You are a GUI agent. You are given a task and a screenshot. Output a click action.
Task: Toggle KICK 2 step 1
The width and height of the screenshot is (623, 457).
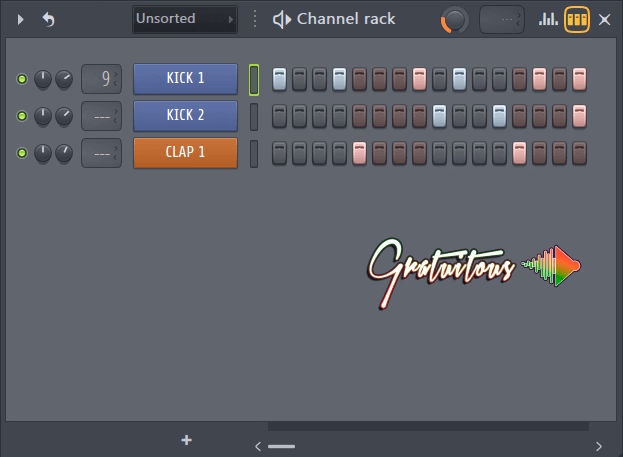(x=279, y=116)
